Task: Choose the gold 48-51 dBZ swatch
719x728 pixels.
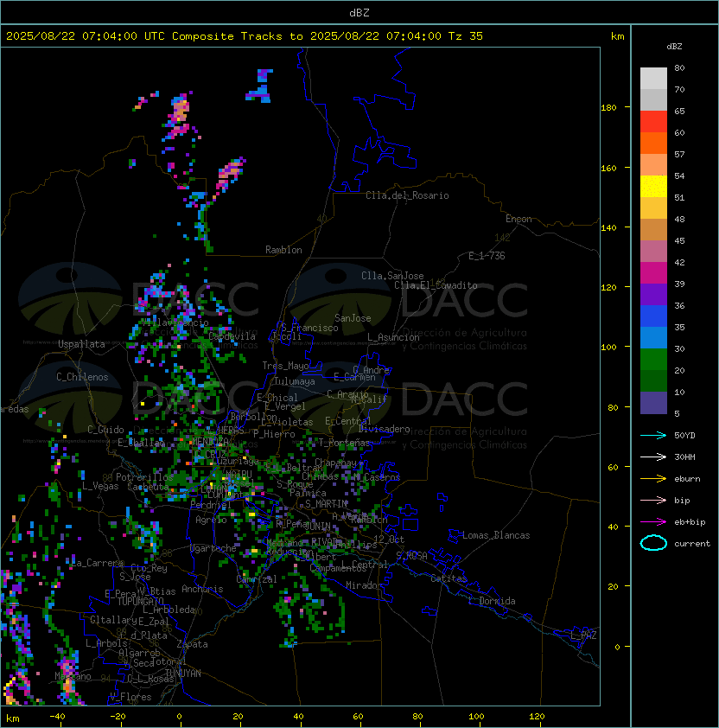Action: click(653, 208)
